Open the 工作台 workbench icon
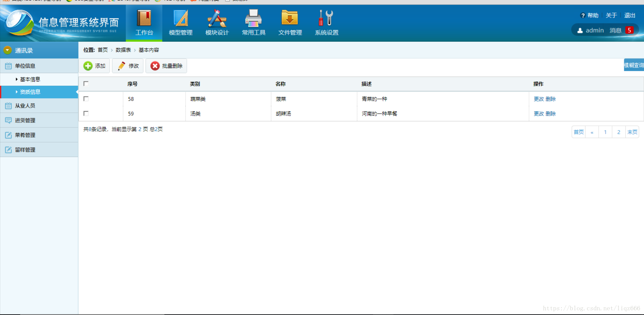644x315 pixels. pyautogui.click(x=144, y=18)
